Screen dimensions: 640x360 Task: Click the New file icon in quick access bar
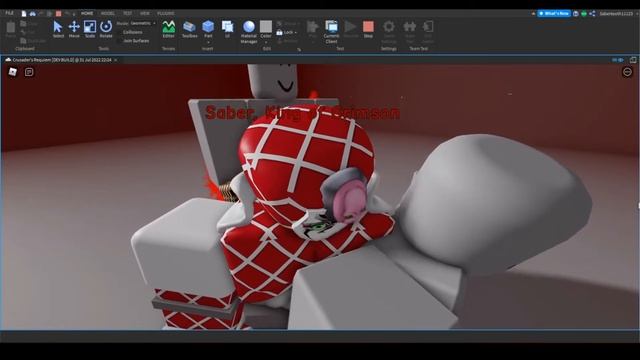click(24, 13)
